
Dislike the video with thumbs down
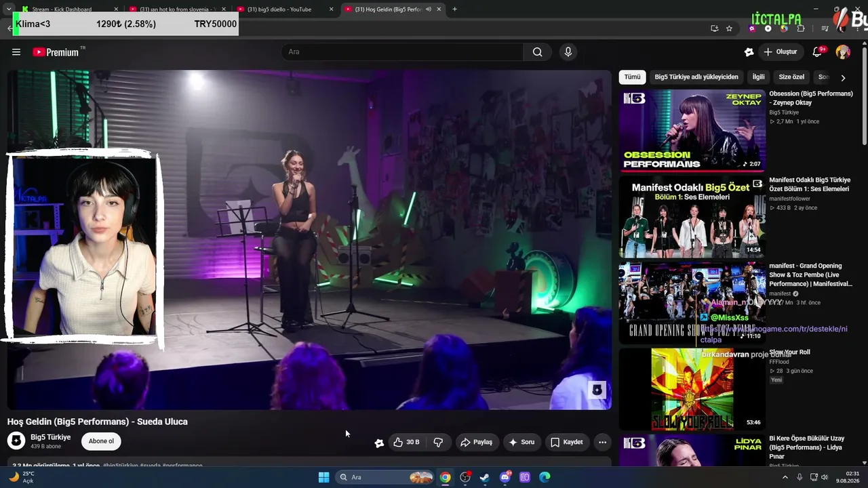point(438,443)
